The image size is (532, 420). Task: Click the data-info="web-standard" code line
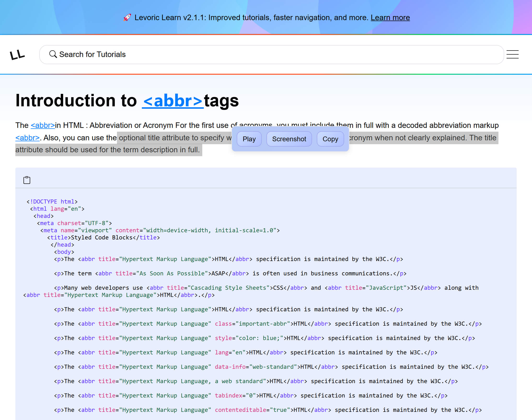[271, 367]
